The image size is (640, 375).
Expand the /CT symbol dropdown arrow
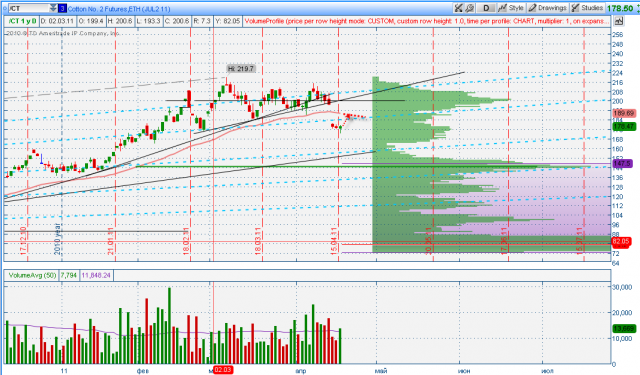point(53,8)
